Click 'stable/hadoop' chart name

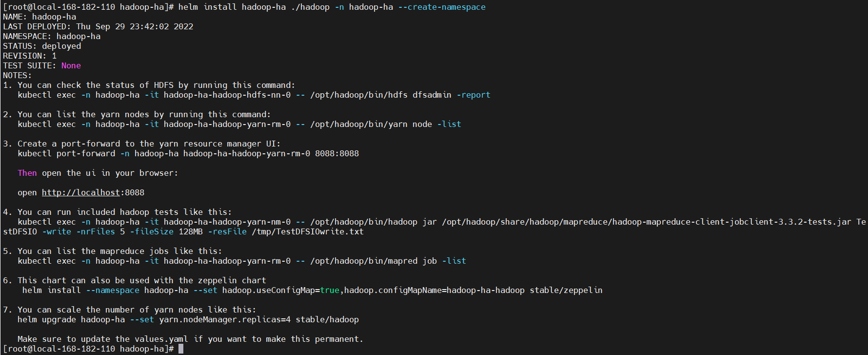[327, 319]
